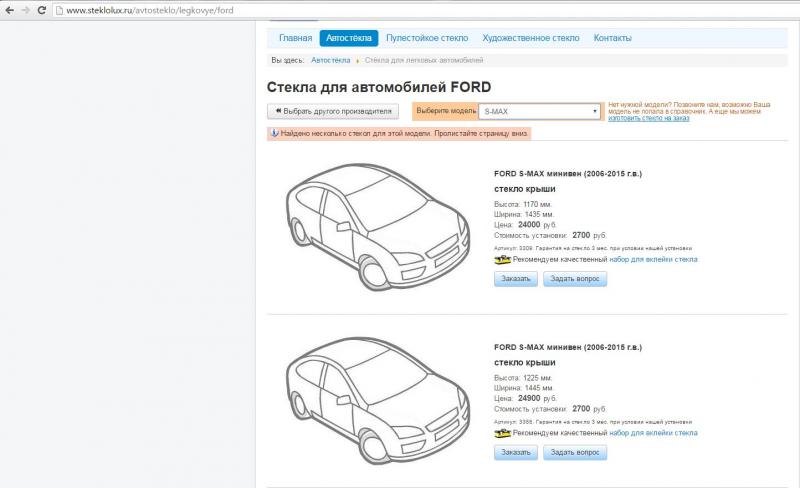Click the browser forward arrow
This screenshot has width=800, height=488.
click(26, 10)
